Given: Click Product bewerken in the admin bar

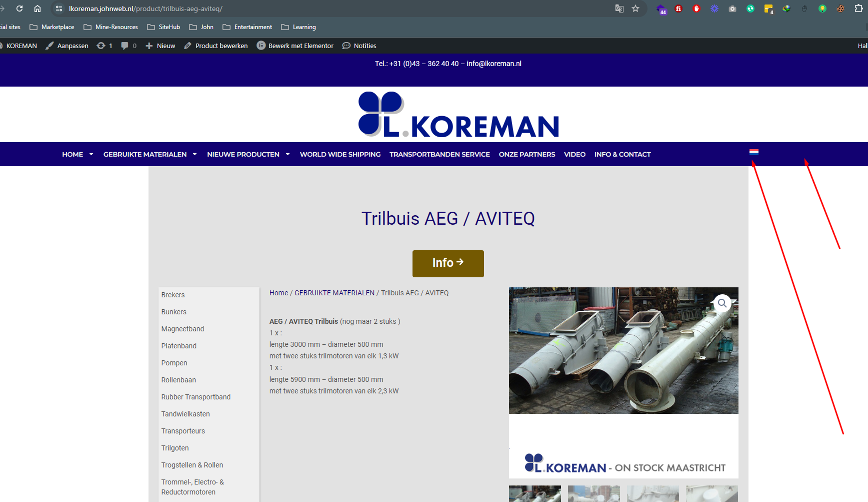Looking at the screenshot, I should tap(216, 46).
